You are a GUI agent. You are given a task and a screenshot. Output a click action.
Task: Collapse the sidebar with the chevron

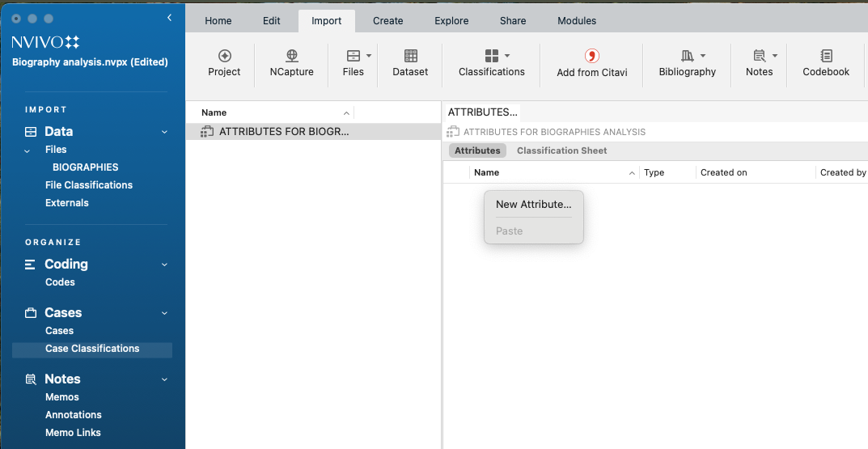(169, 18)
